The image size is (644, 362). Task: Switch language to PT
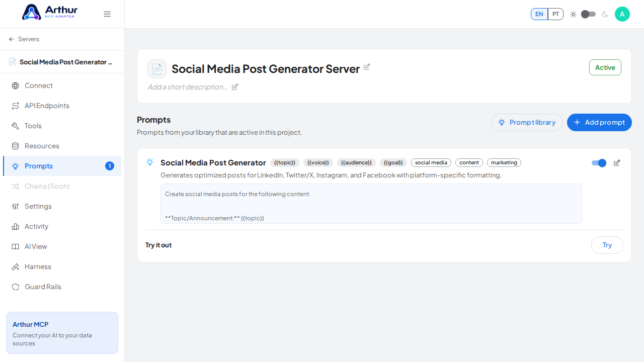click(x=555, y=14)
